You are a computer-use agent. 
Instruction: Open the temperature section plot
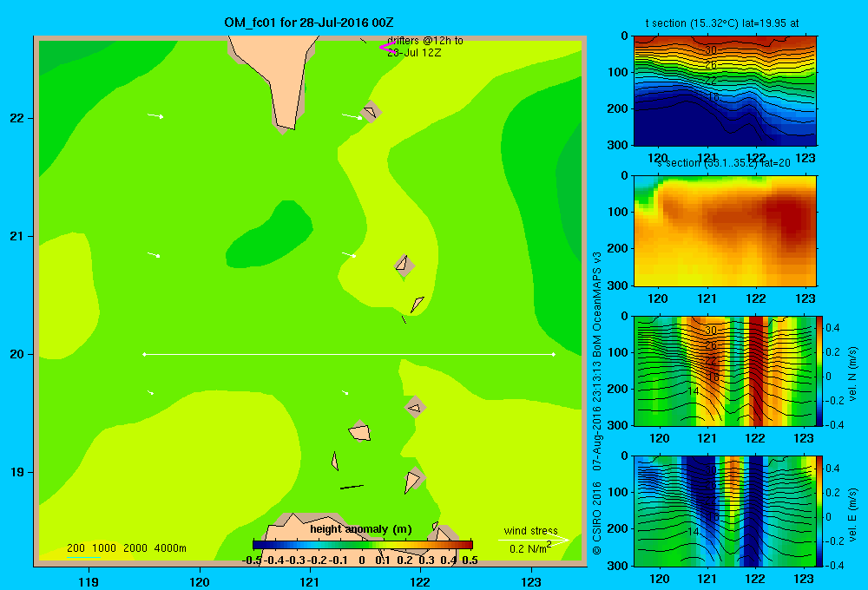click(x=725, y=91)
